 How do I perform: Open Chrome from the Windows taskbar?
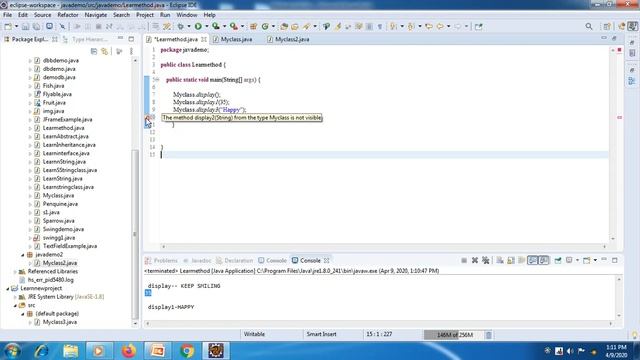click(187, 351)
